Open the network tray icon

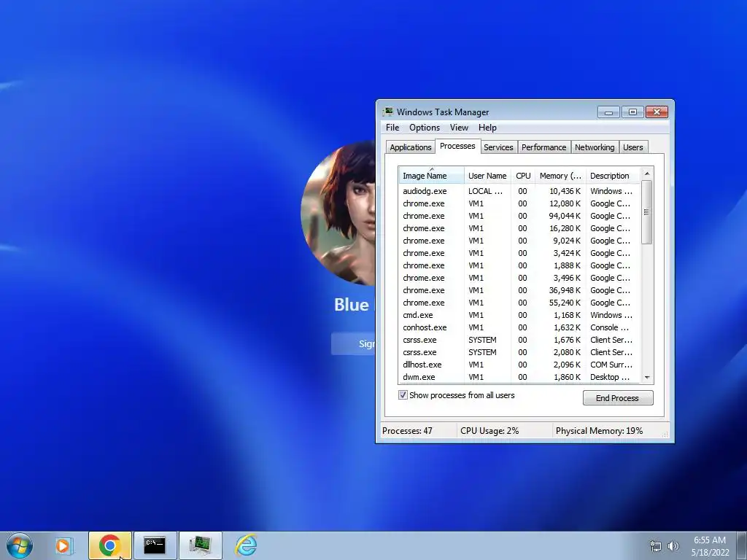[x=656, y=546]
